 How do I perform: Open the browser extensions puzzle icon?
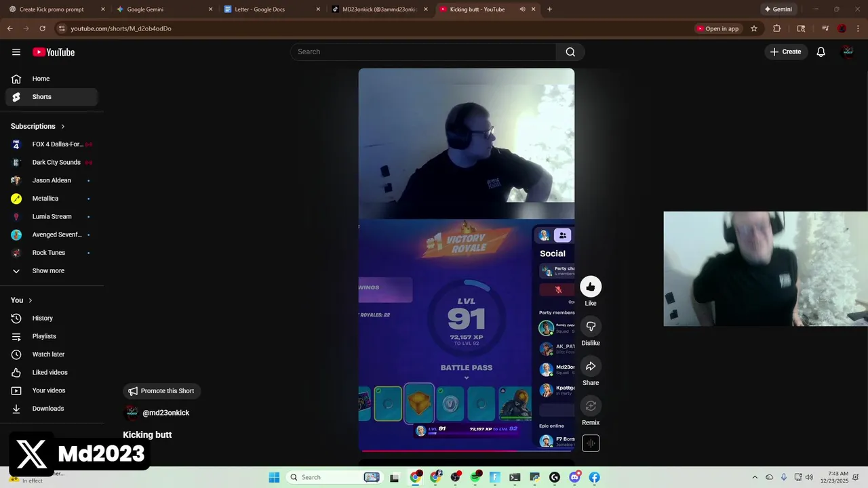click(777, 28)
